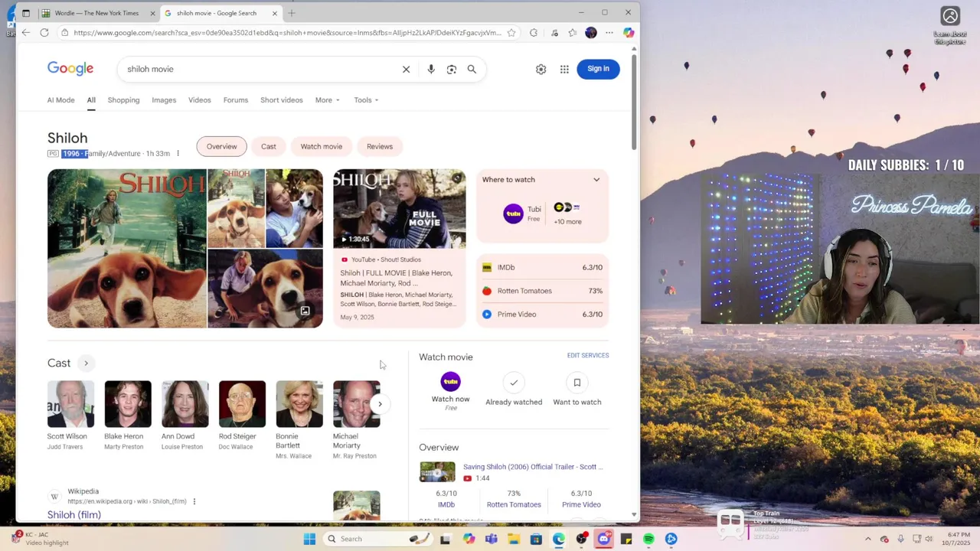
Task: Expand the Cast section heading arrow
Action: 86,364
